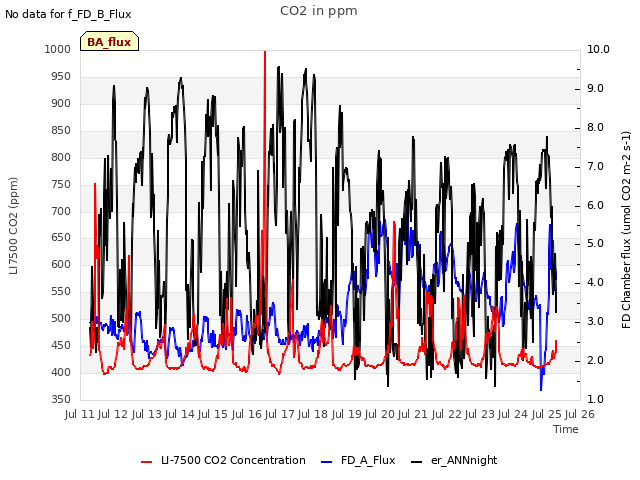Image resolution: width=640 pixels, height=480 pixels.
Task: Click the 9.0 tick on right axis
Action: [x=595, y=89]
